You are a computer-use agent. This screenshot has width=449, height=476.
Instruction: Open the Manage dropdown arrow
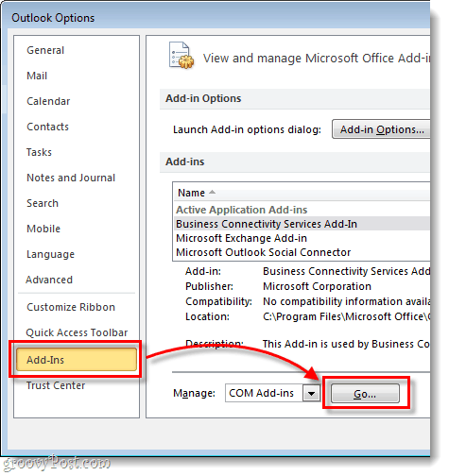coord(311,393)
